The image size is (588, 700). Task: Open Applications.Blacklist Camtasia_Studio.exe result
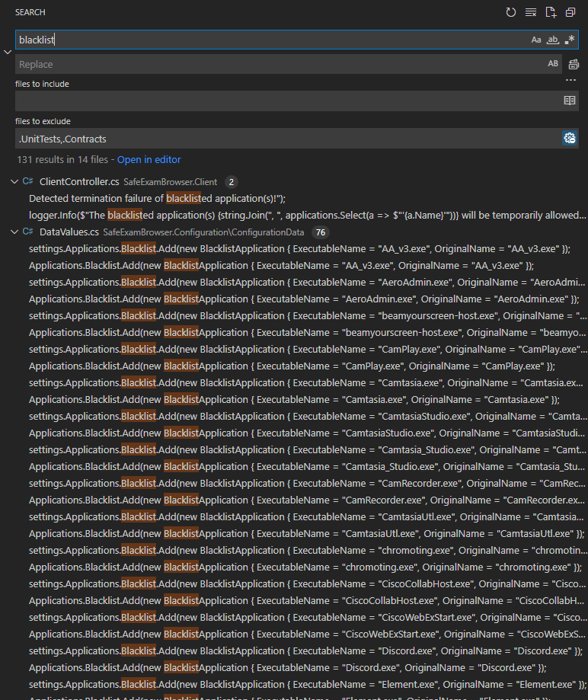pyautogui.click(x=308, y=466)
